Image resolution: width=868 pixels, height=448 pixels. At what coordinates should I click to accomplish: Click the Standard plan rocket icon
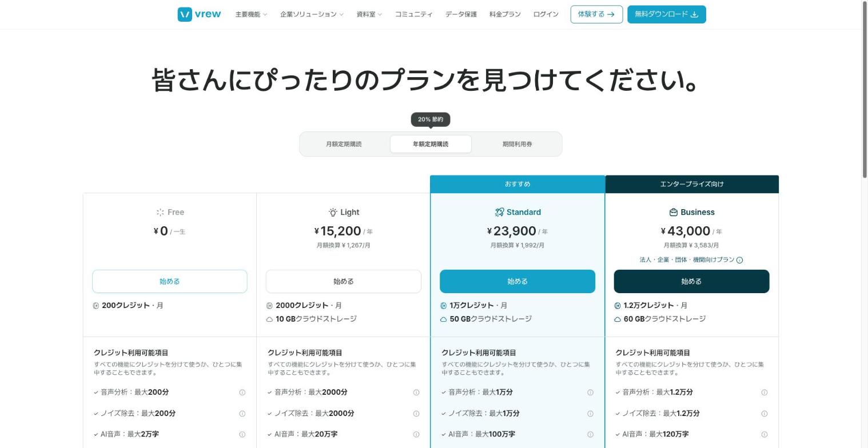click(x=499, y=213)
